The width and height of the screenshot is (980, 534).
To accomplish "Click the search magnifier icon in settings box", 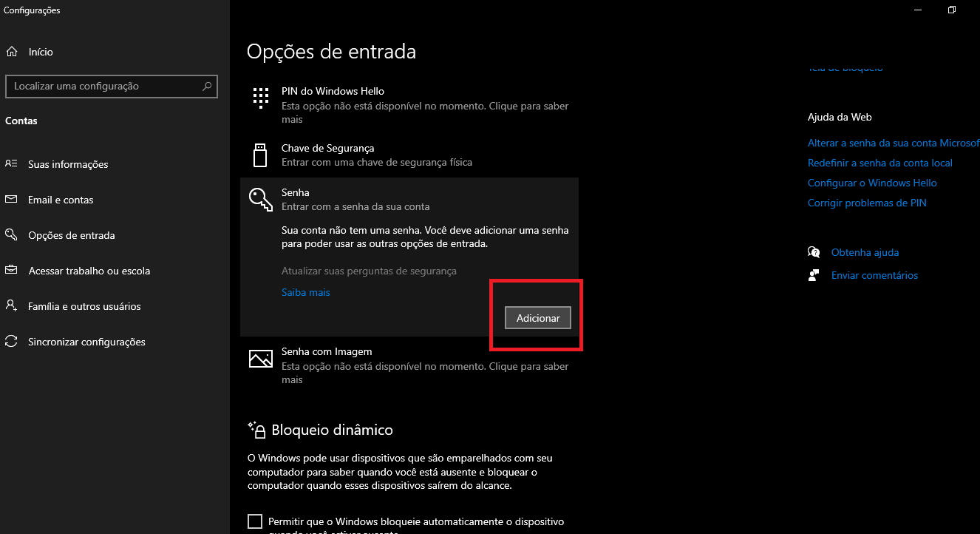I will point(208,86).
